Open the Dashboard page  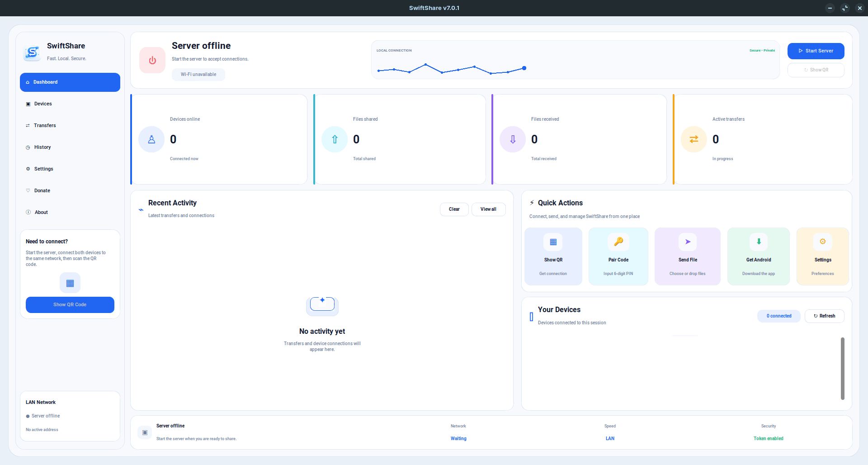pos(70,82)
